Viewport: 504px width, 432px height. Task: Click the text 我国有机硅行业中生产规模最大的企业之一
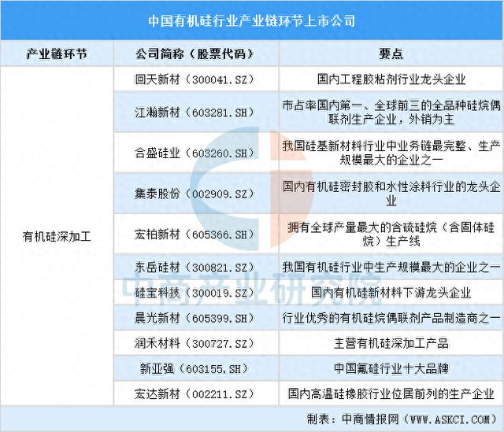tap(391, 268)
